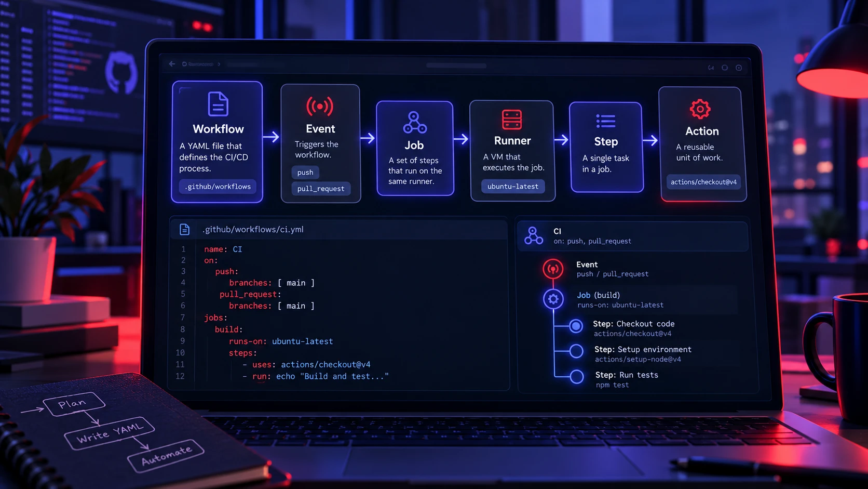Click the GitHub Octocat logo on the background monitor
The width and height of the screenshot is (868, 489).
point(121,73)
